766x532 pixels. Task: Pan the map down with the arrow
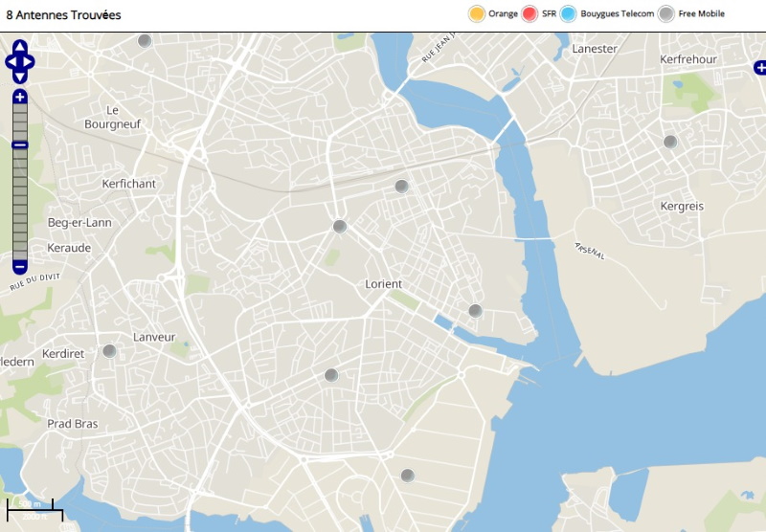click(20, 78)
